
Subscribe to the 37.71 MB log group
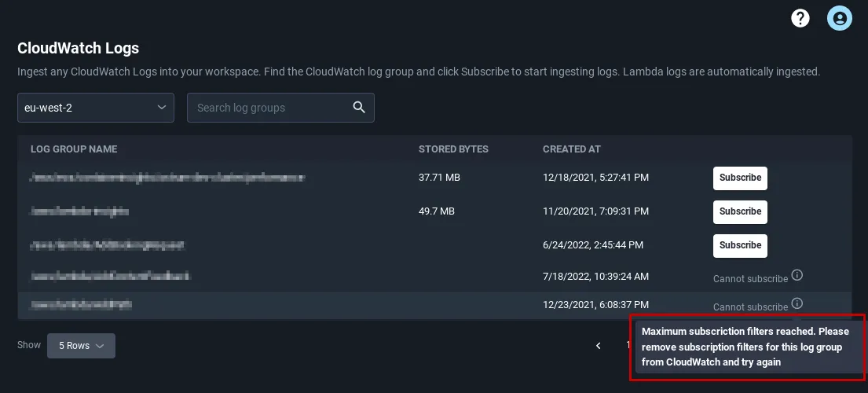pyautogui.click(x=740, y=178)
